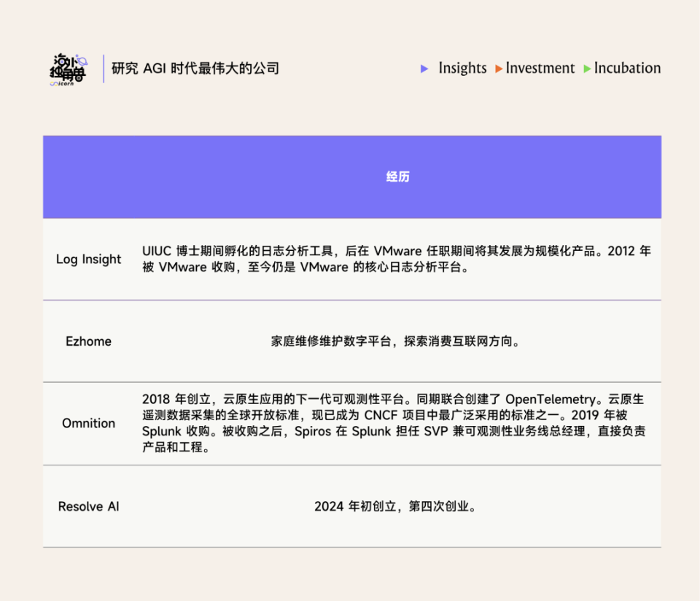The image size is (700, 601).
Task: Click the Log Insight description mentioning VMware
Action: (x=397, y=259)
